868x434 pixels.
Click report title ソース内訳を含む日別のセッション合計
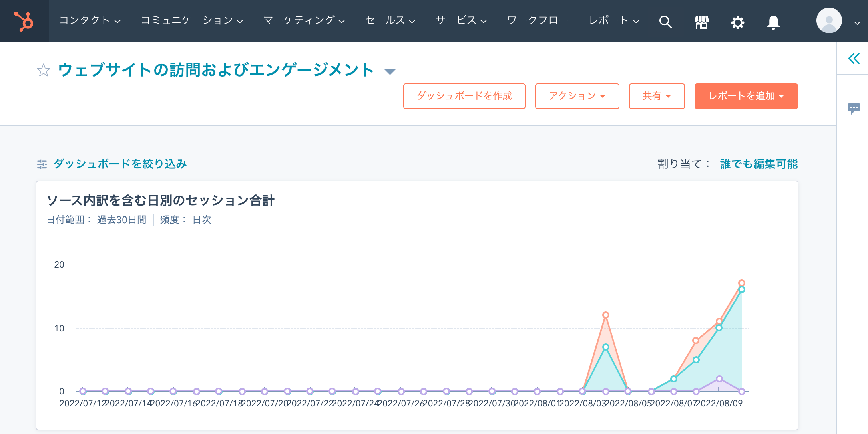(x=161, y=200)
